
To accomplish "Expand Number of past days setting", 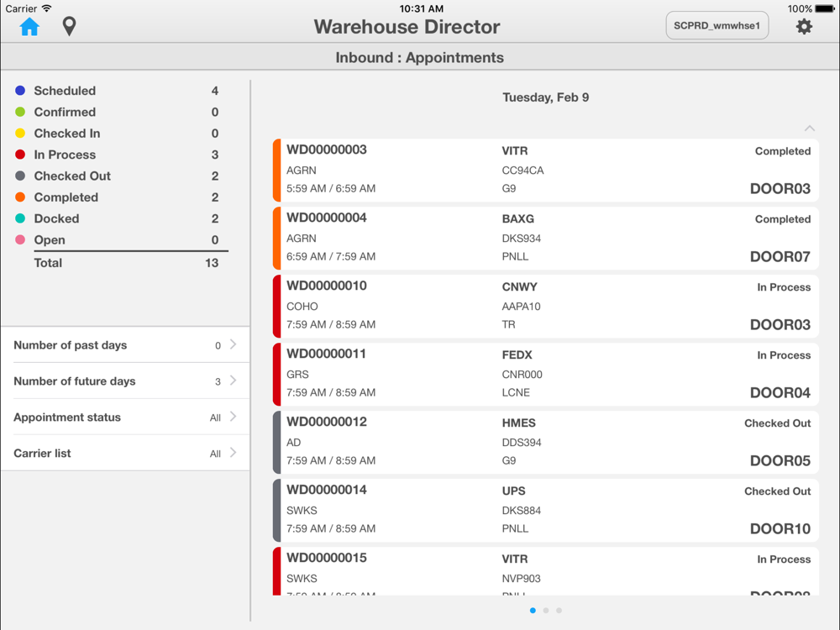I will click(125, 345).
